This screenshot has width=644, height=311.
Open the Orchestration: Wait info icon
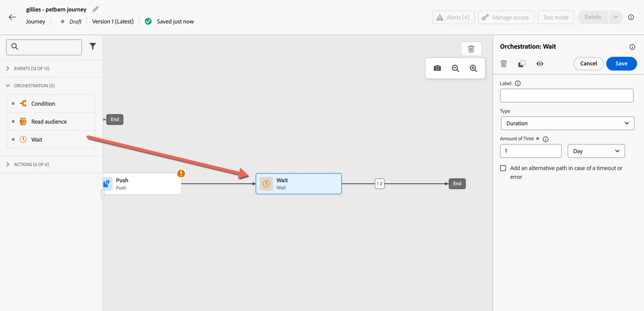tap(632, 47)
